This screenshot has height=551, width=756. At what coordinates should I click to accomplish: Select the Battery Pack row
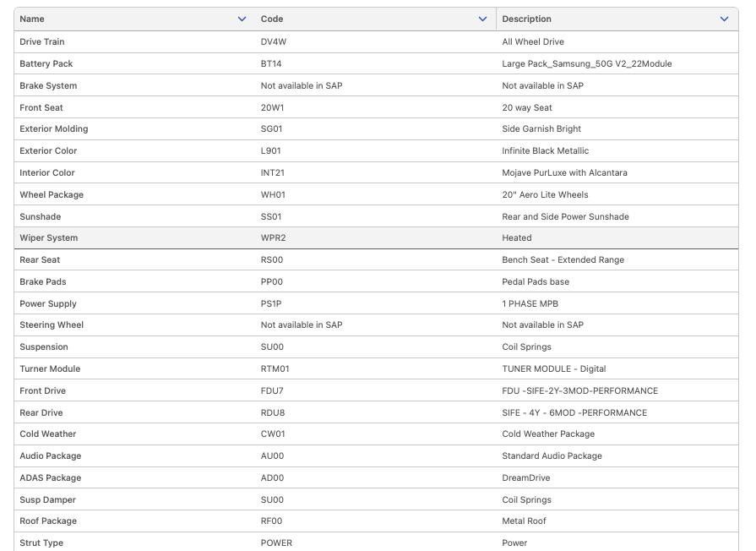point(46,63)
